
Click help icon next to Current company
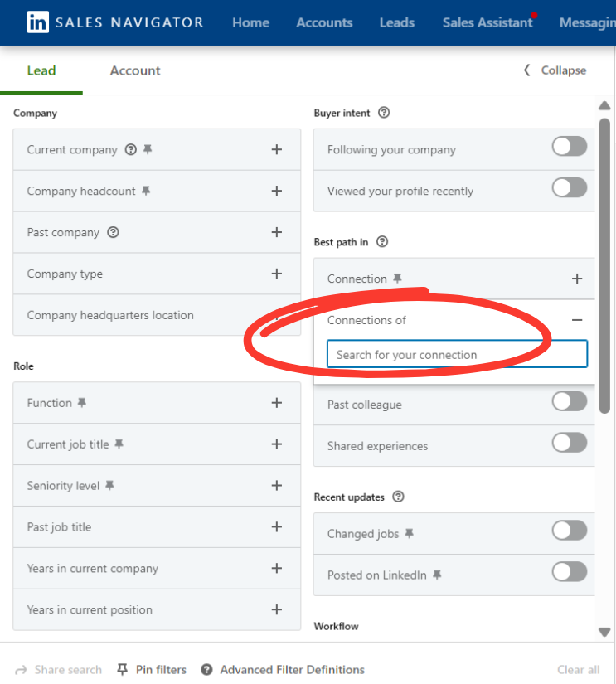131,149
